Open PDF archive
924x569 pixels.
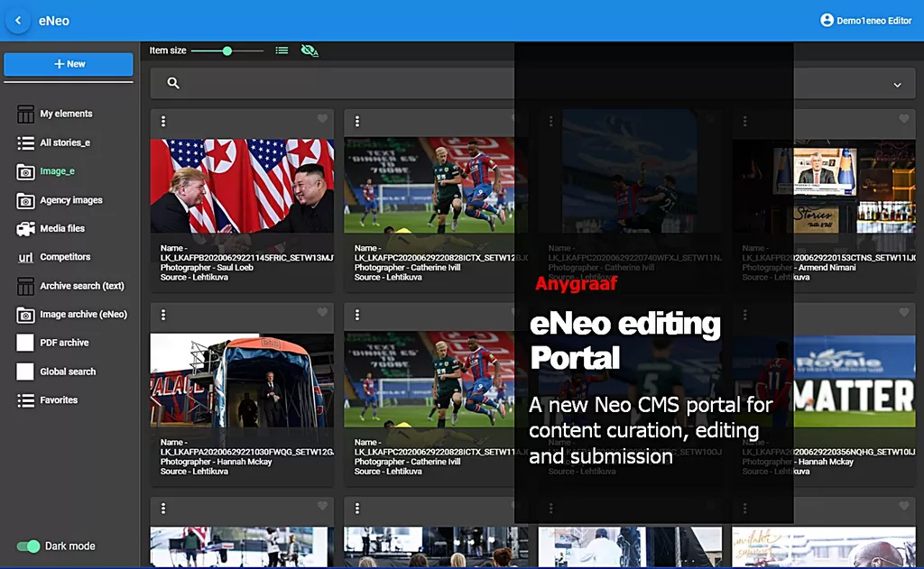[64, 343]
